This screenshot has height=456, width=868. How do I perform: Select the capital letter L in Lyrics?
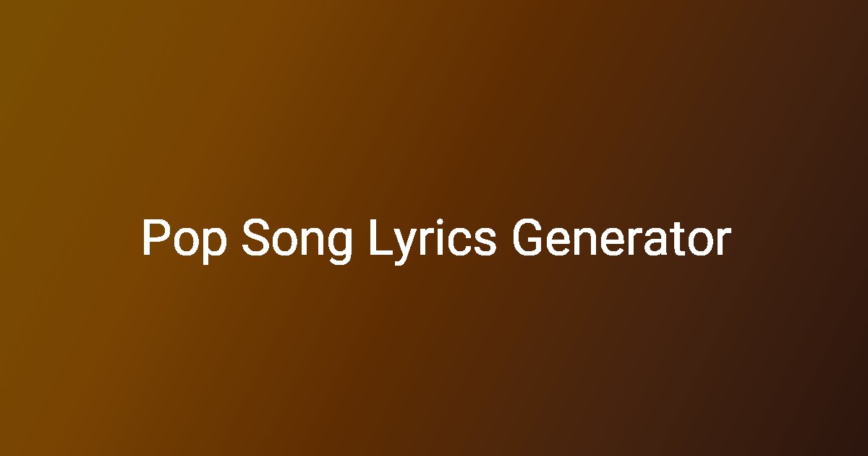[380, 239]
